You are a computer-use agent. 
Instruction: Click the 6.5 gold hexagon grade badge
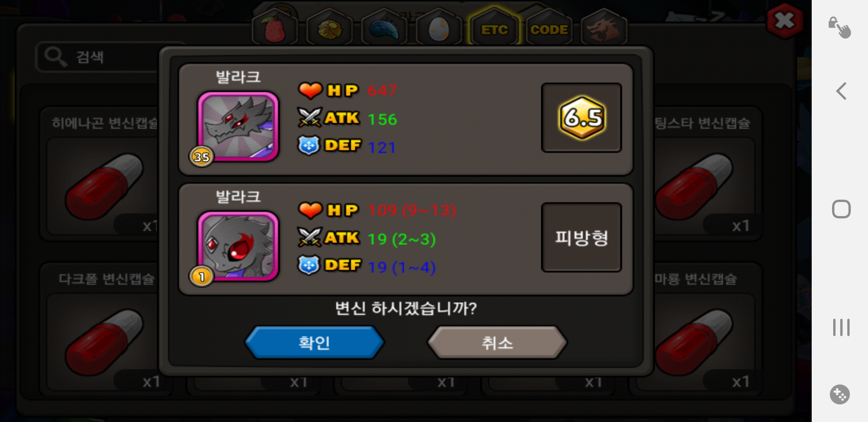582,118
